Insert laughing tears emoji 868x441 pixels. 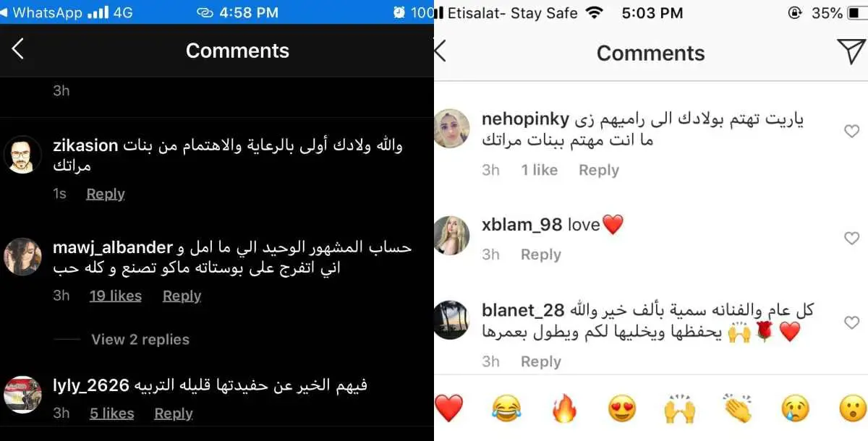506,409
